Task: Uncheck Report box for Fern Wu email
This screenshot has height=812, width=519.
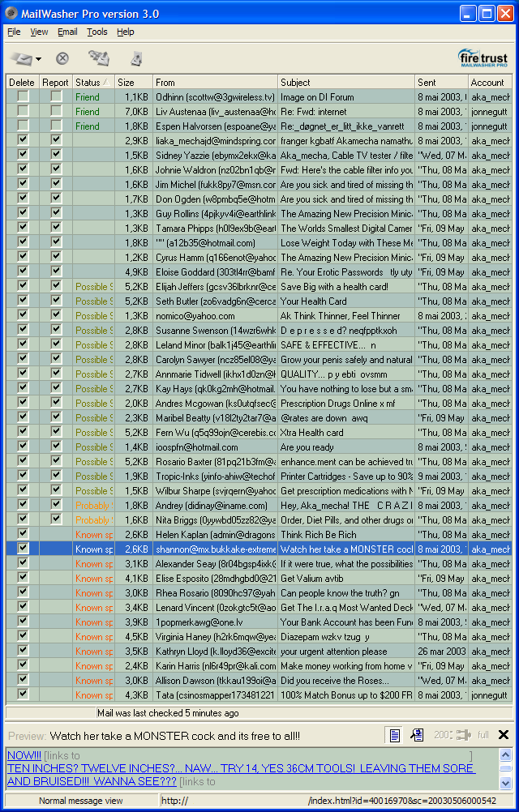Action: click(x=56, y=432)
